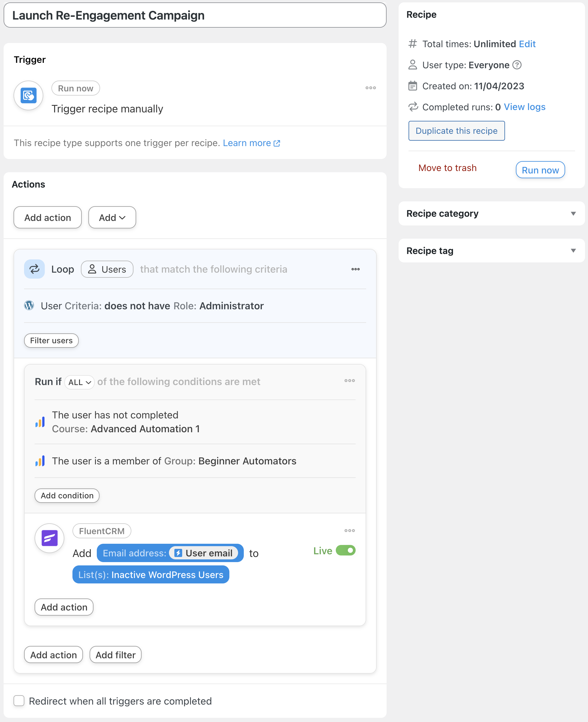
Task: Open the ALL conditions dropdown
Action: click(x=79, y=382)
